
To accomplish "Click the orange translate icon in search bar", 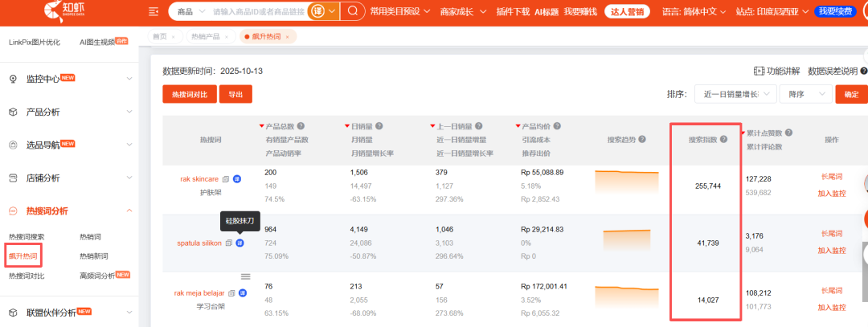I will coord(317,11).
